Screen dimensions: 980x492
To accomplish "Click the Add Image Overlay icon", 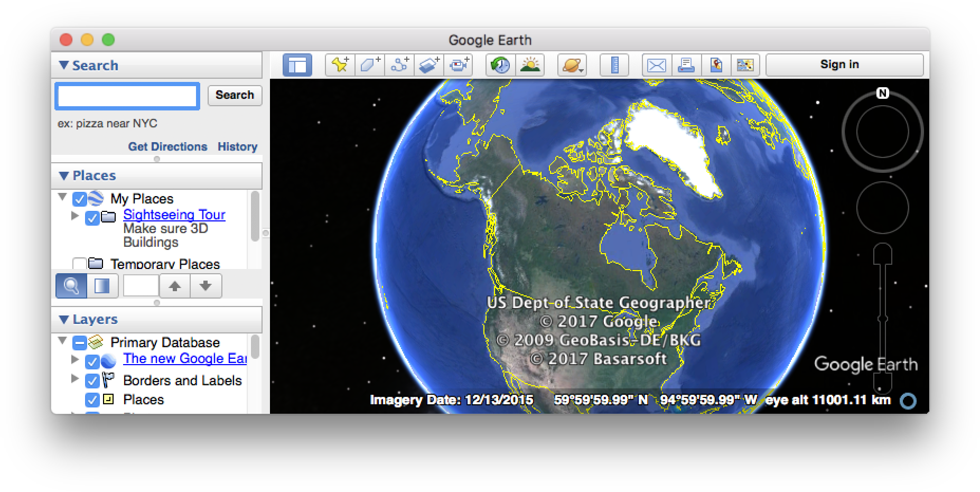I will (428, 65).
